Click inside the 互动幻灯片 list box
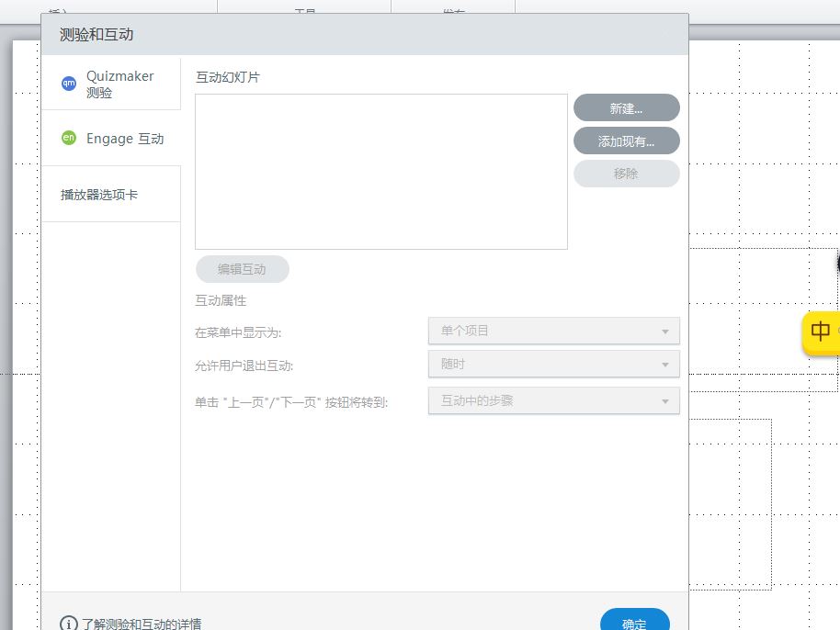The width and height of the screenshot is (840, 630). [380, 171]
